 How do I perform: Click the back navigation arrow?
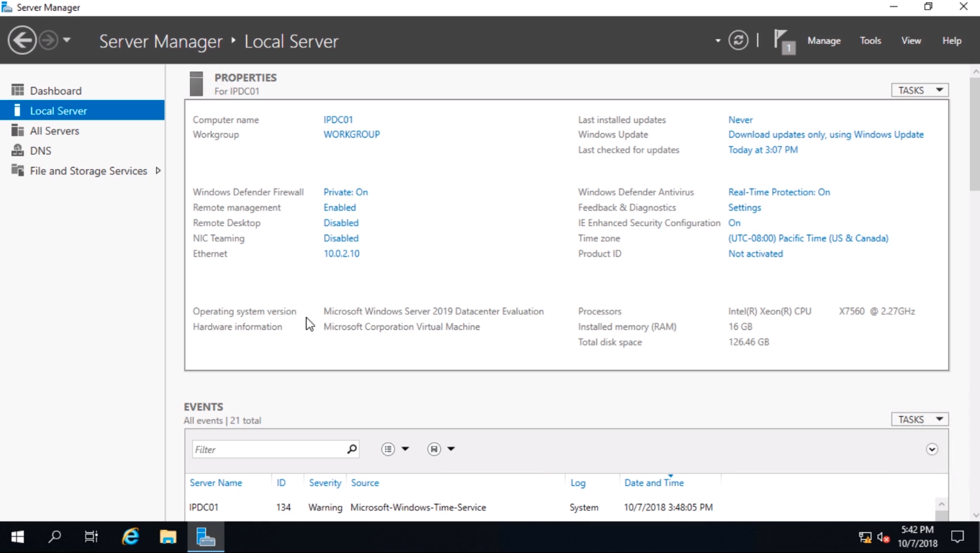tap(22, 40)
